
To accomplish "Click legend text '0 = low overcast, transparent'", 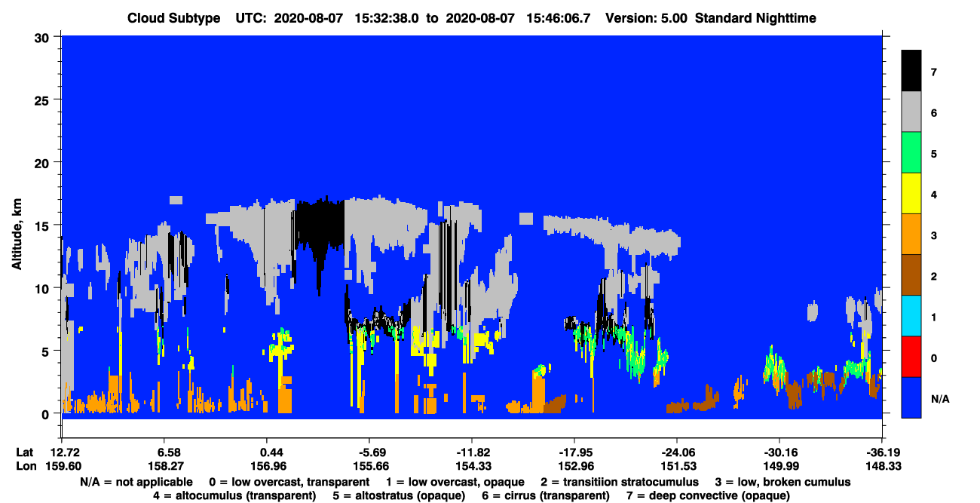I will tap(289, 482).
